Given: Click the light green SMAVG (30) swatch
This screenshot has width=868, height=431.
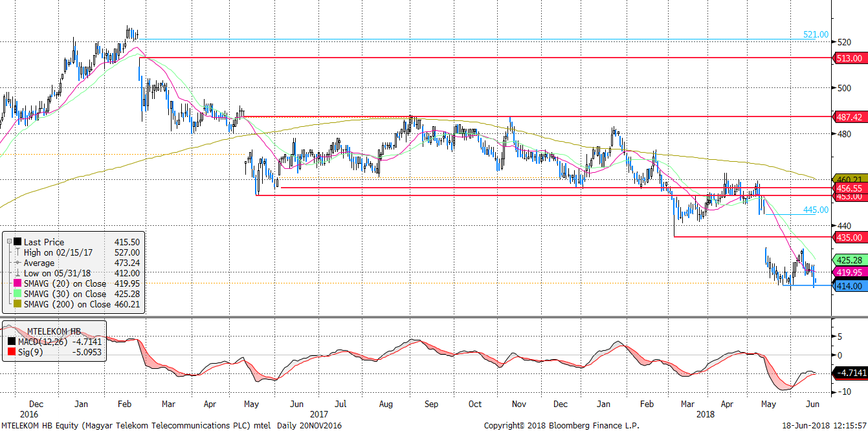Looking at the screenshot, I should click(x=17, y=294).
